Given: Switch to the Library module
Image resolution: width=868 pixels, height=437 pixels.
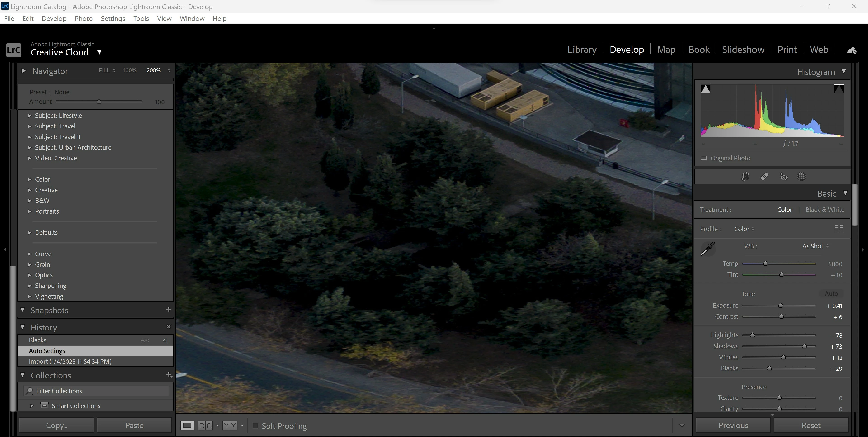Looking at the screenshot, I should pos(582,50).
